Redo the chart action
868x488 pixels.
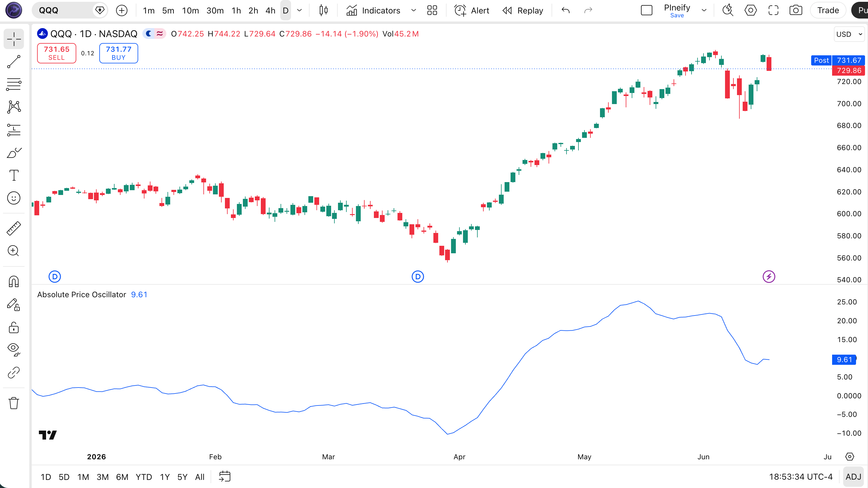click(x=588, y=10)
